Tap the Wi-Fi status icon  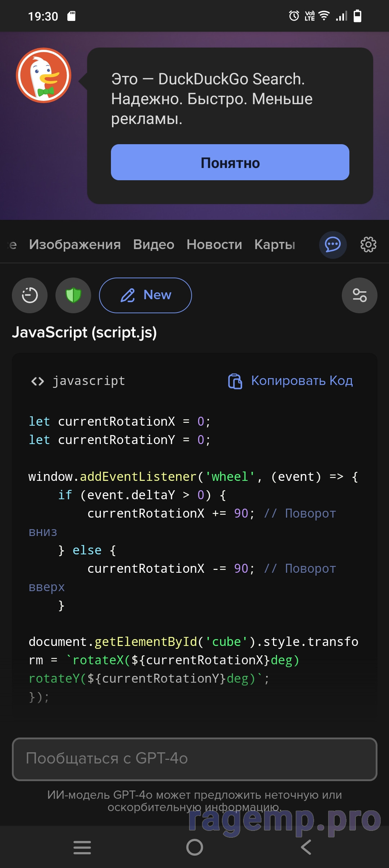324,16
